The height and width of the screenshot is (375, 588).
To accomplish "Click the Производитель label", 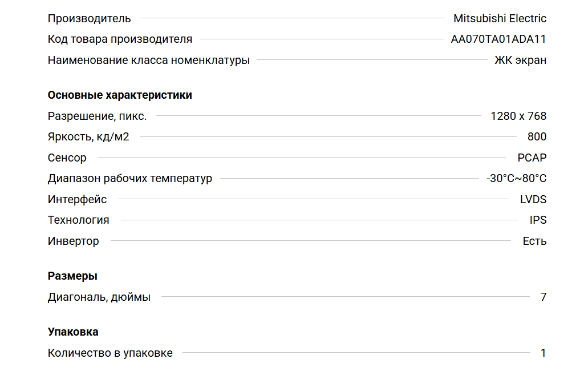I will pyautogui.click(x=89, y=18).
